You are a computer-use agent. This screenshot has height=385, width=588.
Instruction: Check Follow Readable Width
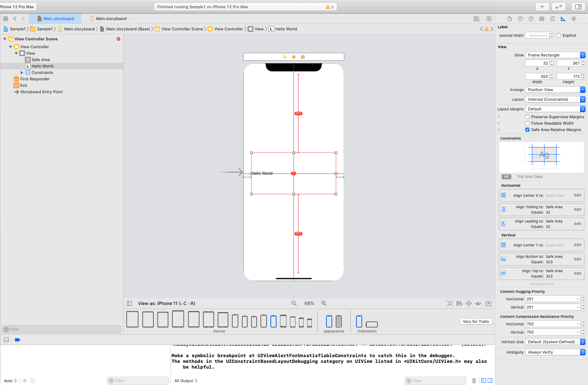[x=527, y=123]
